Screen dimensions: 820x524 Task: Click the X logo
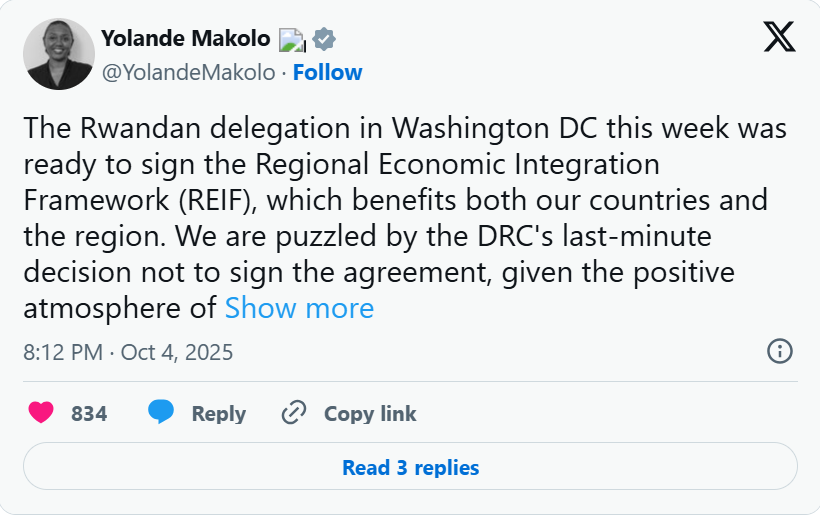pos(779,37)
